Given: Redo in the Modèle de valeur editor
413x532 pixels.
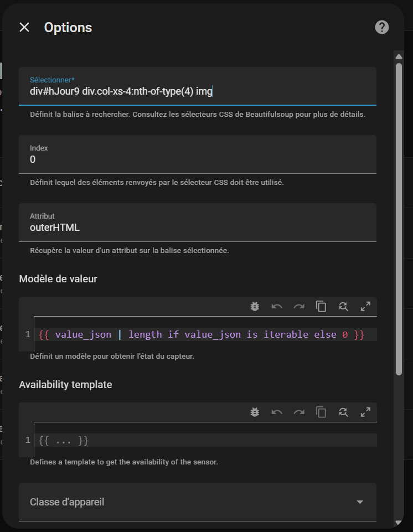Looking at the screenshot, I should click(x=299, y=306).
